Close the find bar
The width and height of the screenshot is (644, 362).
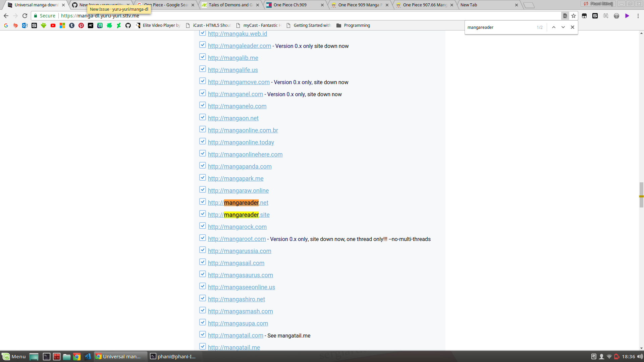pyautogui.click(x=573, y=27)
